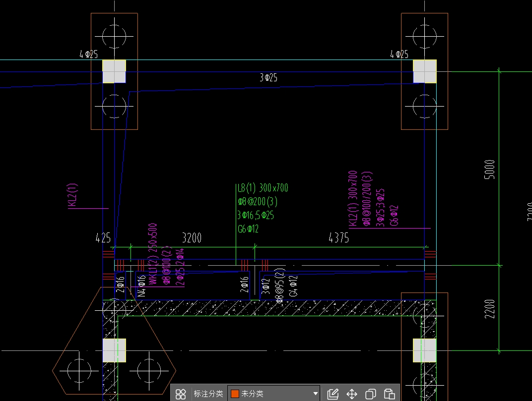Viewport: 532px width, 401px height.
Task: Open the 未分类 category dropdown
Action: coord(273,394)
